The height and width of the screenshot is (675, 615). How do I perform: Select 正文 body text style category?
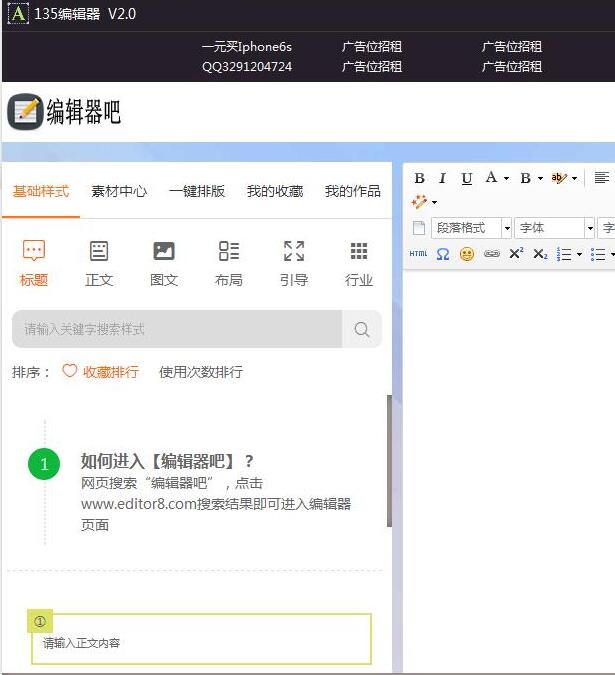(x=99, y=263)
